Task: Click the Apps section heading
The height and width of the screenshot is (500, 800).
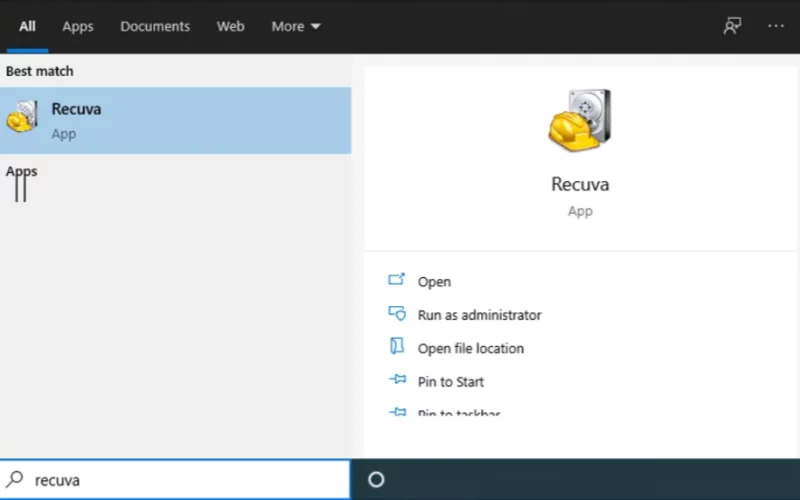Action: 21,171
